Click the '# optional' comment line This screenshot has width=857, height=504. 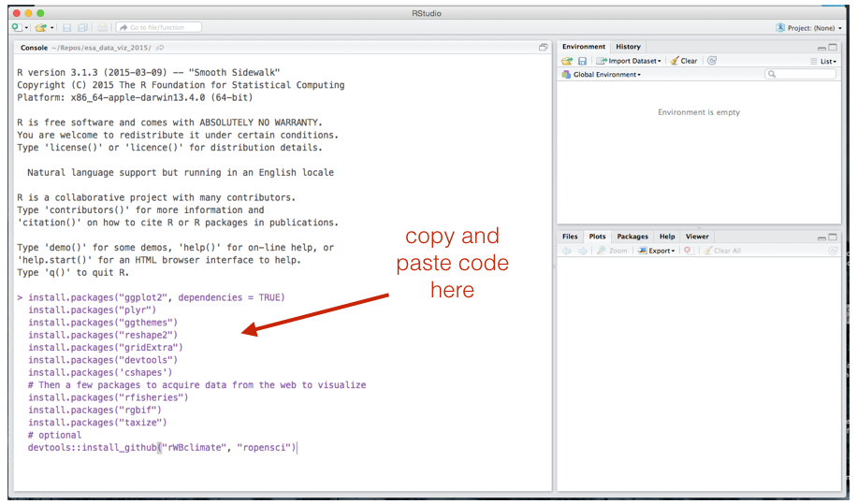pos(54,435)
